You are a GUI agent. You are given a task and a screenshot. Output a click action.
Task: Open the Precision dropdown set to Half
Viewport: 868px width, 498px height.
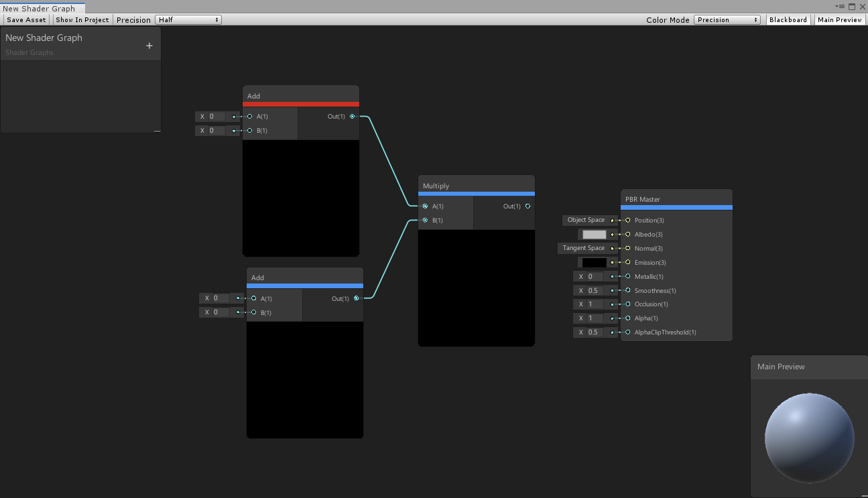pyautogui.click(x=188, y=19)
